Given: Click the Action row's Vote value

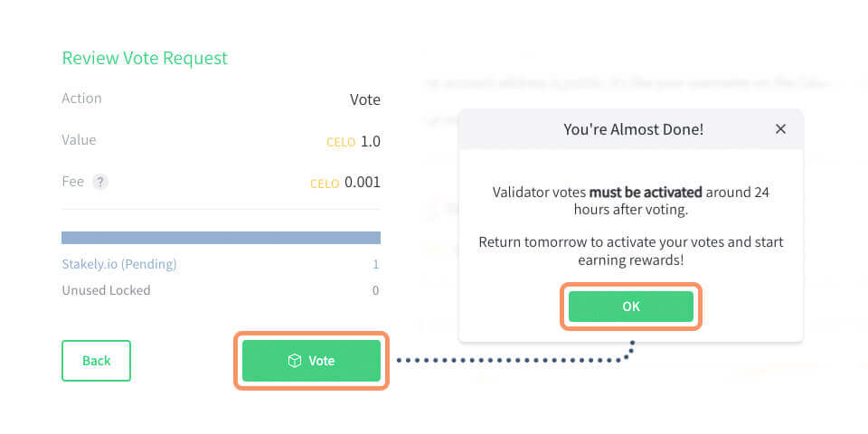Looking at the screenshot, I should (x=364, y=99).
